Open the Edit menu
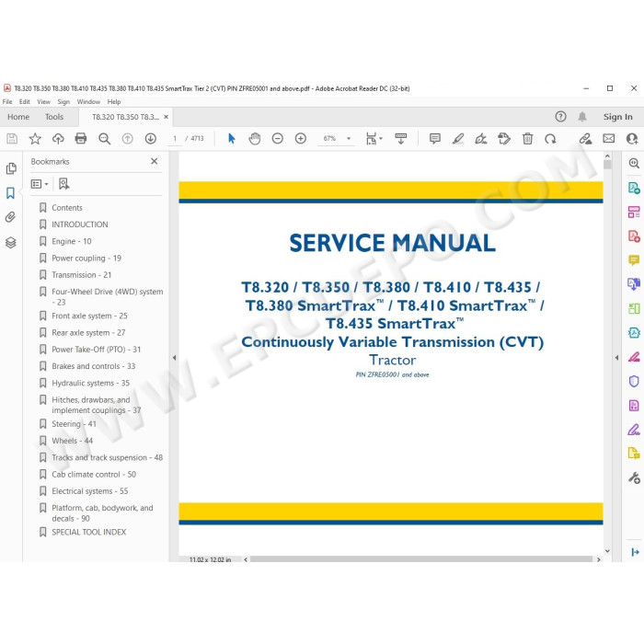644x644 pixels. 25,102
